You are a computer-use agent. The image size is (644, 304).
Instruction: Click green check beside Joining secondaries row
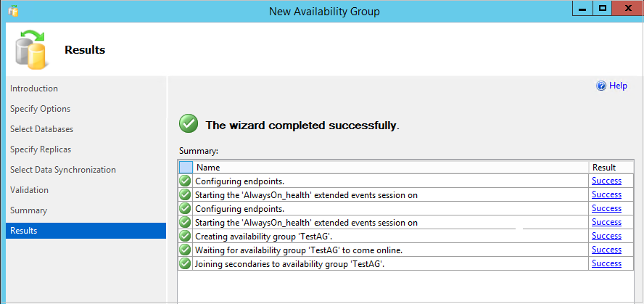click(x=186, y=263)
